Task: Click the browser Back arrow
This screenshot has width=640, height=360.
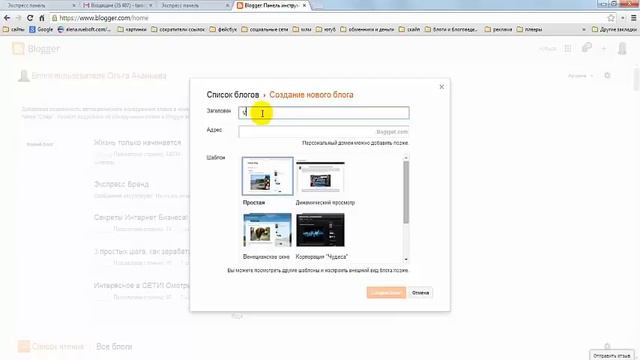Action: point(7,18)
